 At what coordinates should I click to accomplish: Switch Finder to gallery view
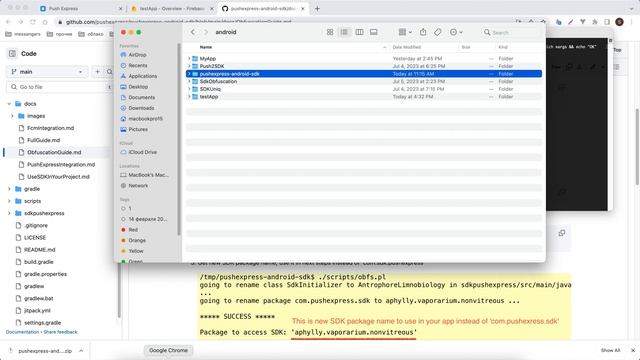point(373,32)
